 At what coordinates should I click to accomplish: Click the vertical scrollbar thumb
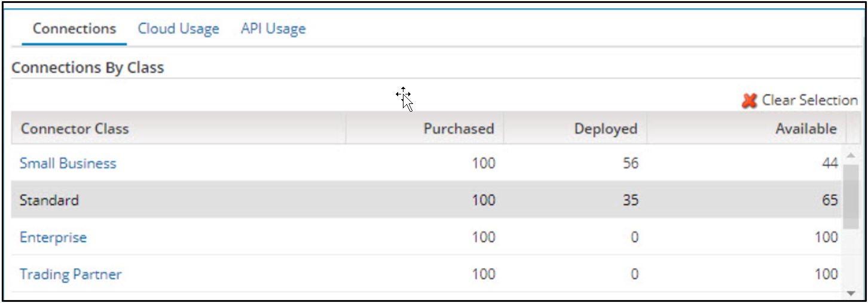pos(851,197)
